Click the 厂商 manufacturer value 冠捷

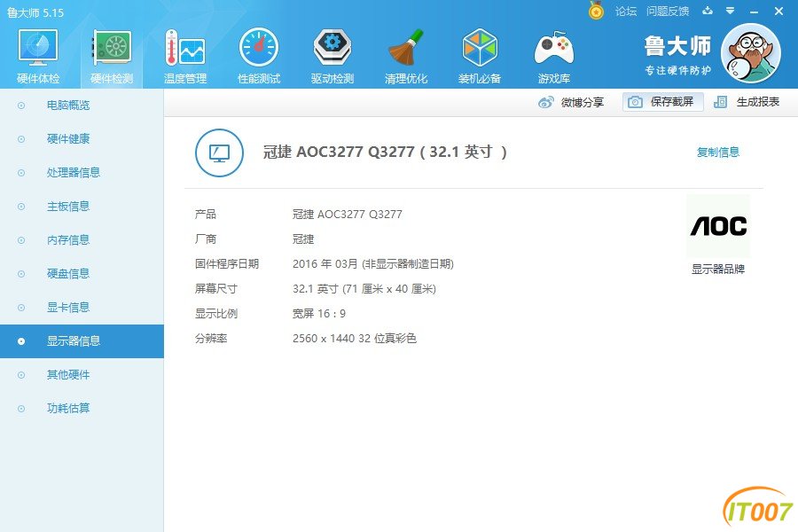(x=303, y=239)
